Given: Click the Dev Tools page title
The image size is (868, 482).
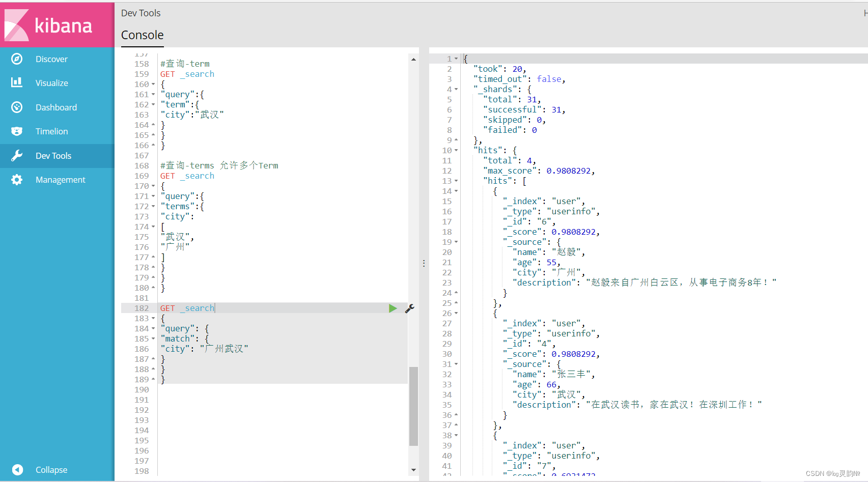Looking at the screenshot, I should pyautogui.click(x=141, y=13).
